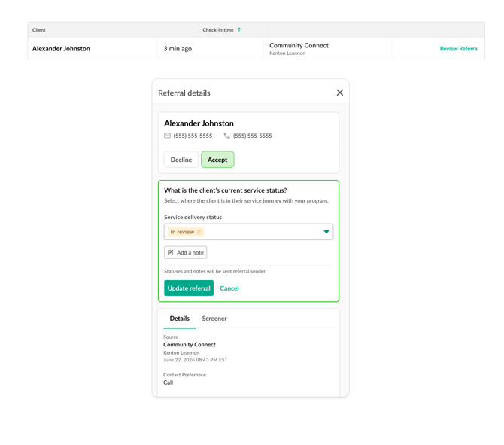
Task: Click the June 22, 2026 timestamp
Action: click(195, 360)
